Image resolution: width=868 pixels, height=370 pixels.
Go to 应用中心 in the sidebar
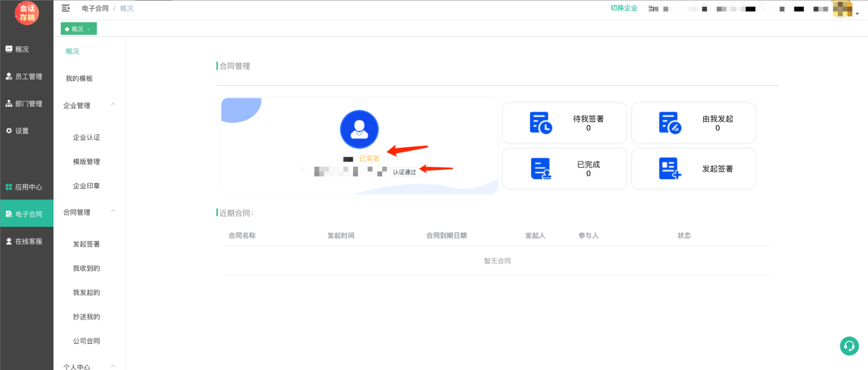tap(28, 187)
